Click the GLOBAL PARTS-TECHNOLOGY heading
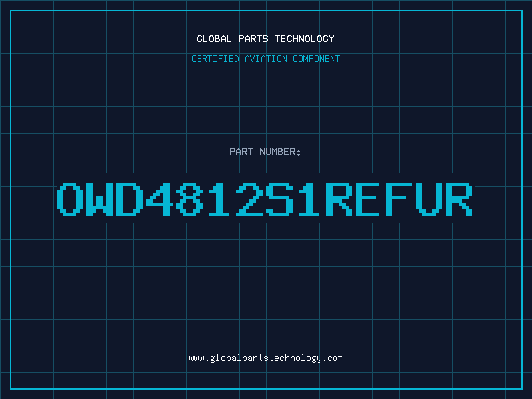 pyautogui.click(x=265, y=39)
